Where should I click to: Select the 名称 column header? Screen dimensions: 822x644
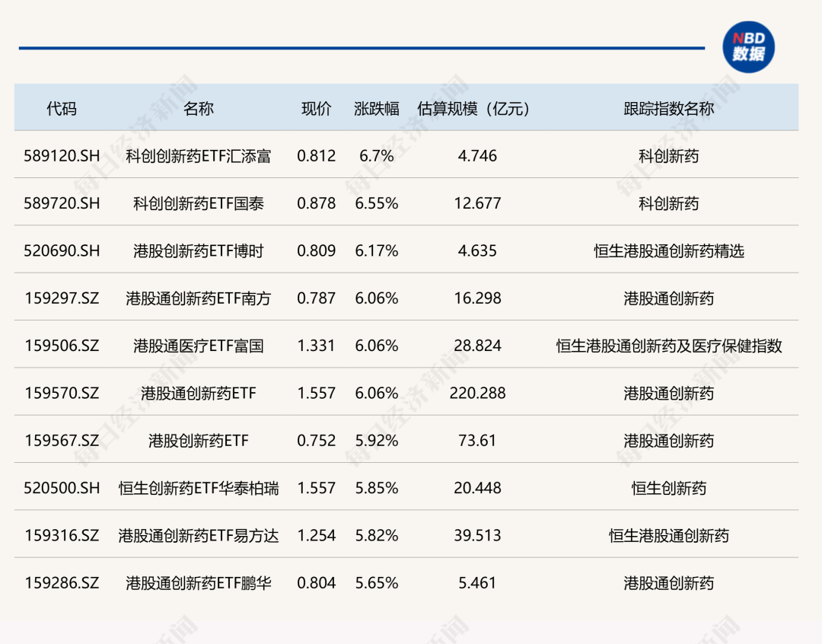[x=199, y=109]
